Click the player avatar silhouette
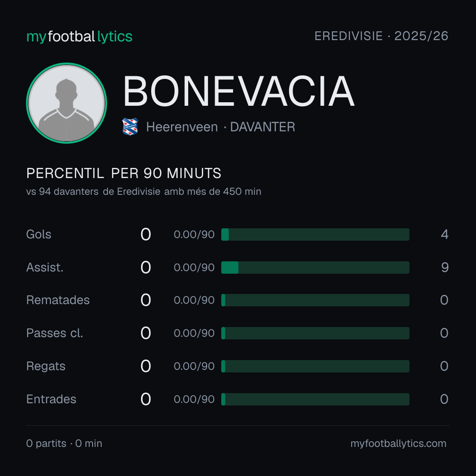Image resolution: width=476 pixels, height=476 pixels. (67, 103)
